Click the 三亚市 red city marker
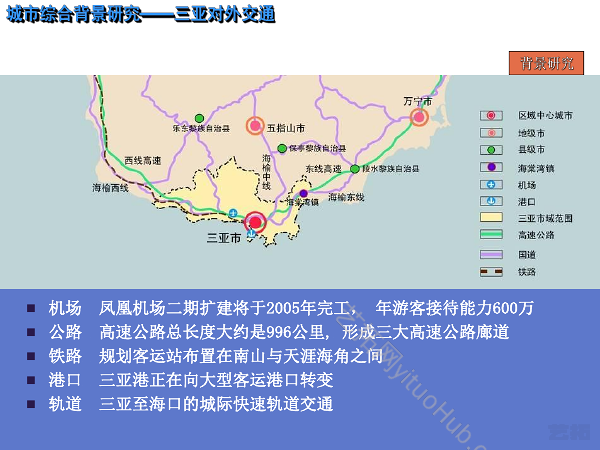The image size is (600, 450). tap(255, 222)
